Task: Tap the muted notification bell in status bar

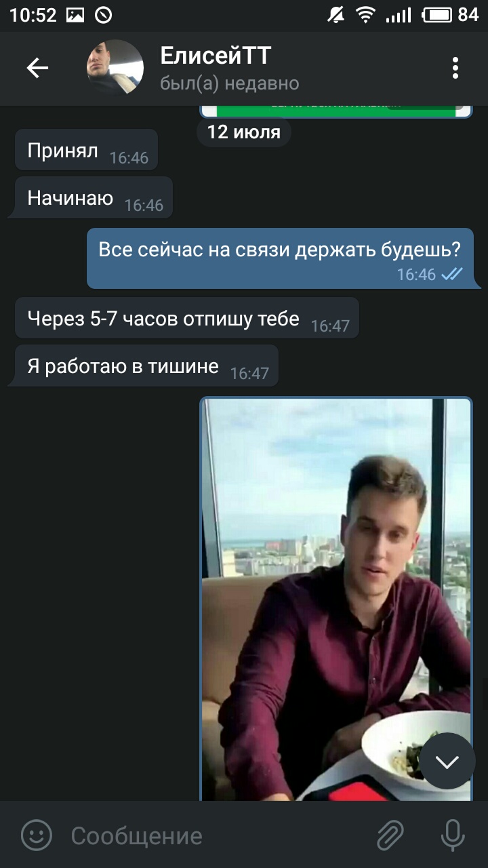Action: click(335, 14)
